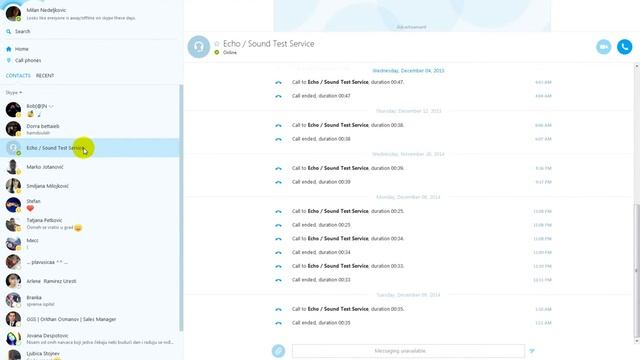Click the Echo contact avatar in header

coord(198,47)
